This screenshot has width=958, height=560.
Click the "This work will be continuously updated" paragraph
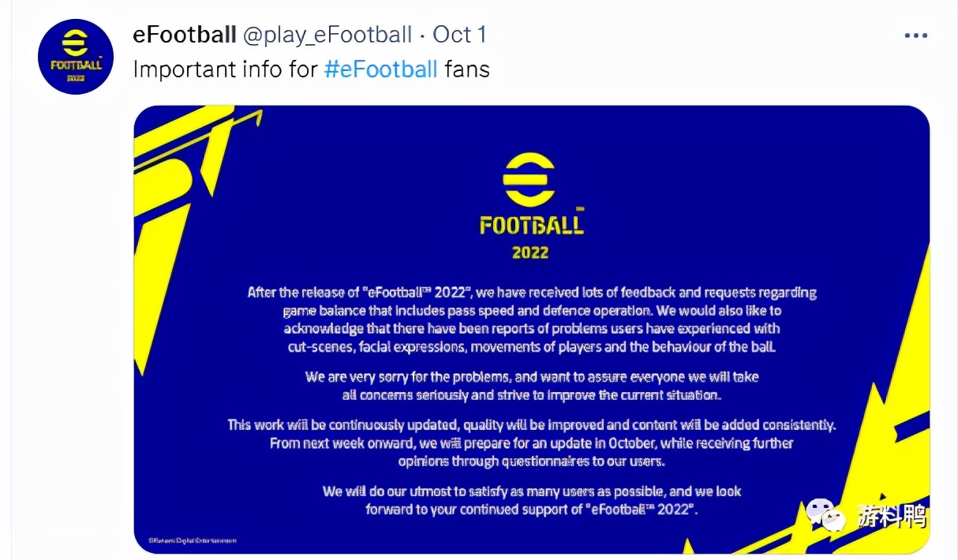point(531,442)
